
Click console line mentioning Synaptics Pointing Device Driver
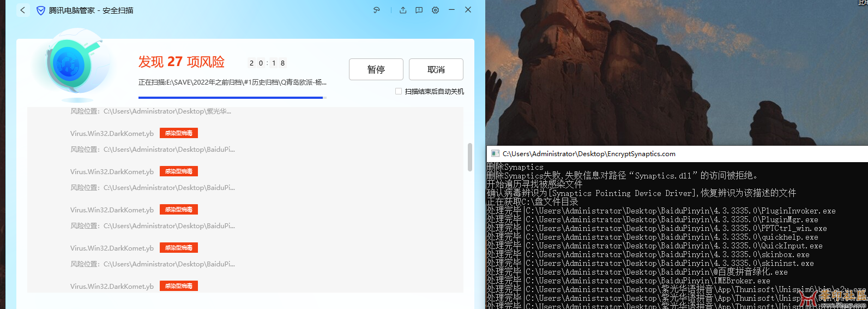[x=642, y=193]
